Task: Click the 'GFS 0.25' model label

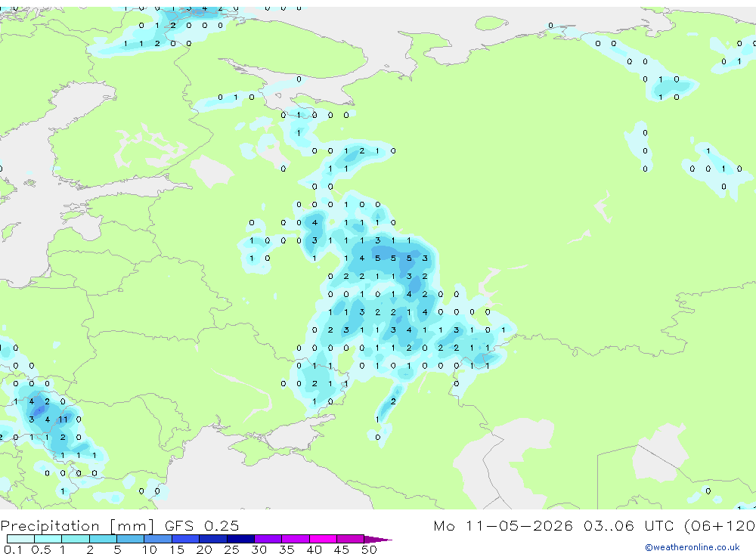Action: point(202,525)
